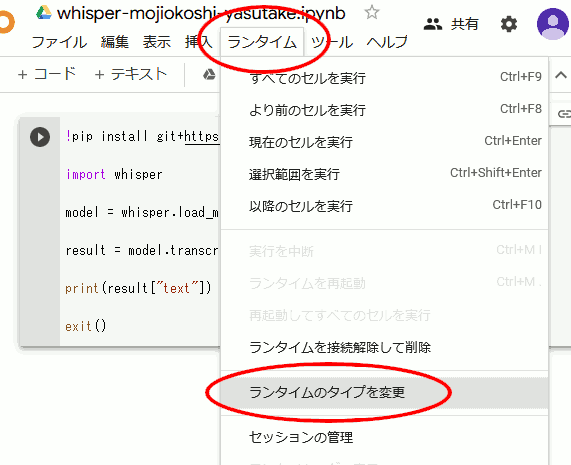
Task: Open the ツール menu
Action: [332, 42]
